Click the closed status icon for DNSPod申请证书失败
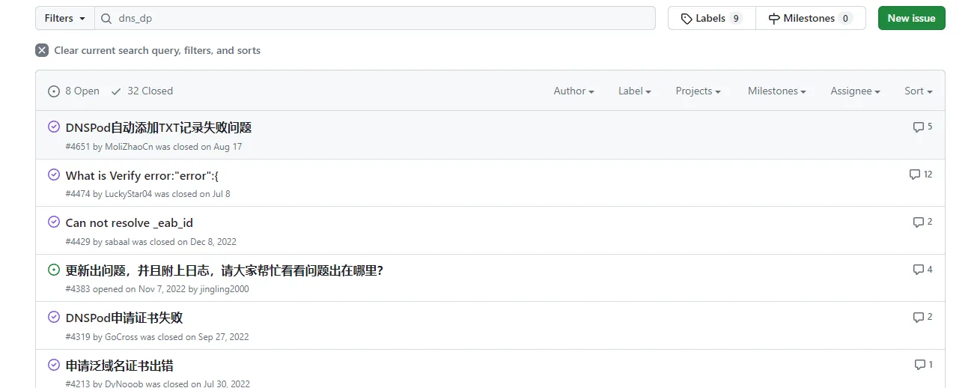Image resolution: width=980 pixels, height=388 pixels. coord(54,317)
